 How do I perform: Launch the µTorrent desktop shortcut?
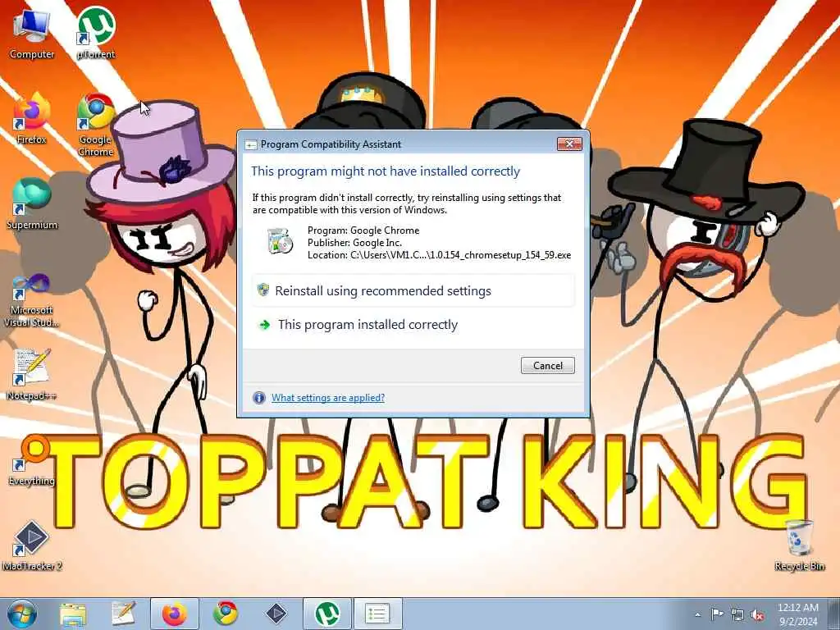(x=96, y=33)
